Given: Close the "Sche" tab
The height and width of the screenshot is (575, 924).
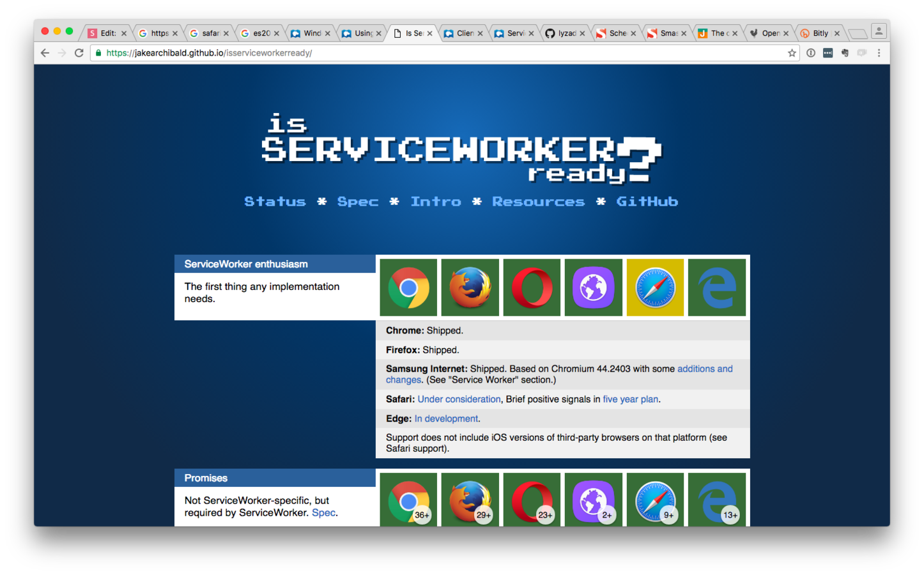Looking at the screenshot, I should [633, 33].
